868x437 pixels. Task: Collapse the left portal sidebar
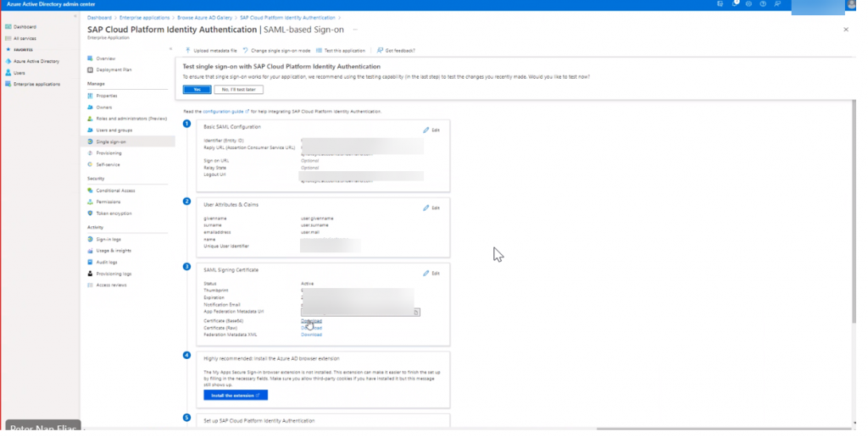[75, 16]
